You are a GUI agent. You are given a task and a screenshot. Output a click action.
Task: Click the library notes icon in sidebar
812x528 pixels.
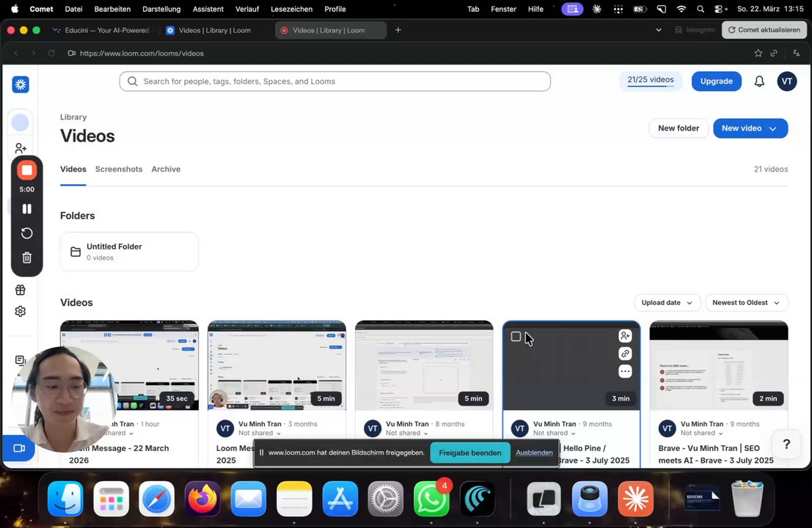coord(21,360)
